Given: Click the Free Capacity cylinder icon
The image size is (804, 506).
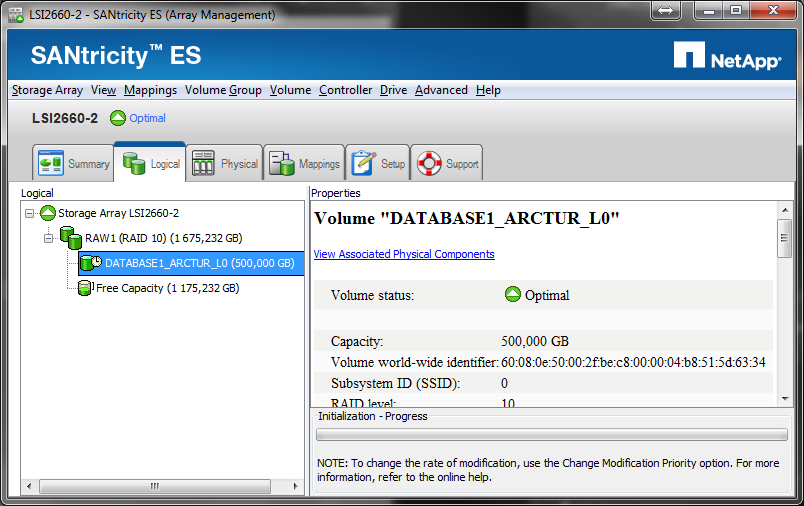Looking at the screenshot, I should point(85,288).
